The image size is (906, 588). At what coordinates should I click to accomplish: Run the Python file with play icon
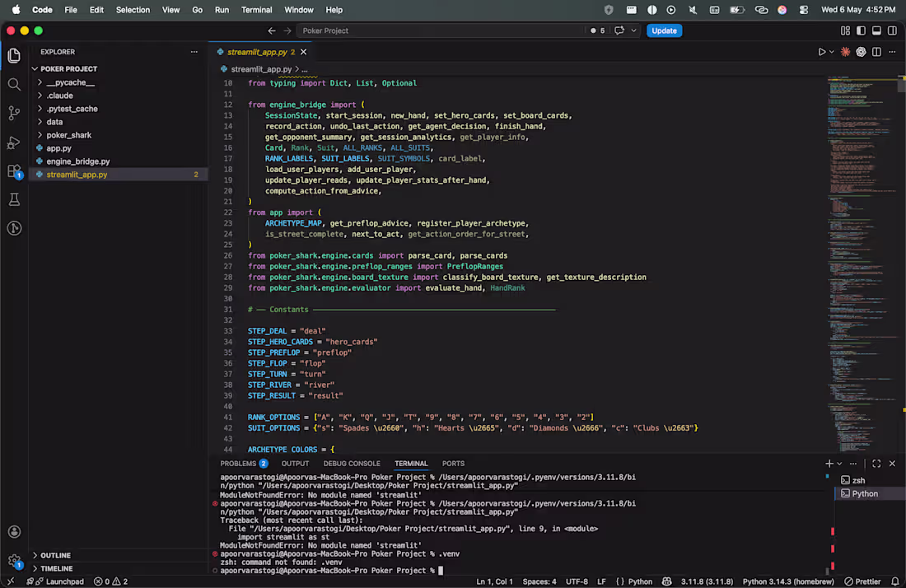(822, 52)
